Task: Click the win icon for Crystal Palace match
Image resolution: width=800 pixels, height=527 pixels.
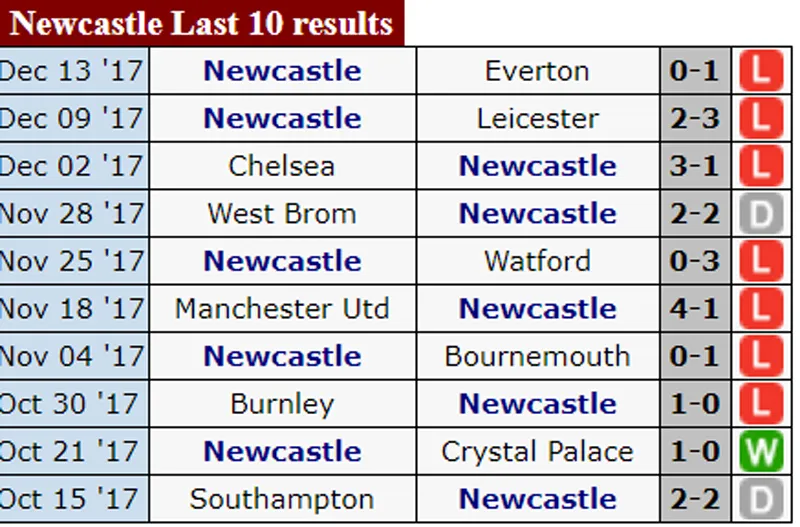Action: (x=760, y=452)
